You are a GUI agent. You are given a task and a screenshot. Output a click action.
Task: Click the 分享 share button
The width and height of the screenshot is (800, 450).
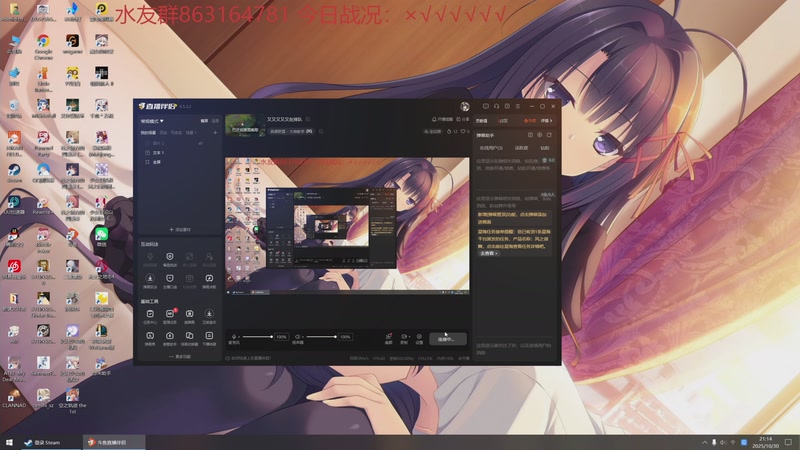[463, 119]
